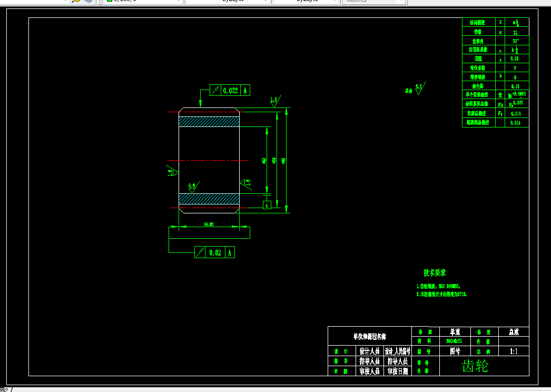Viewport: 551px width, 392px height.
Task: Select the 技术要求 heading
Action: click(x=435, y=272)
